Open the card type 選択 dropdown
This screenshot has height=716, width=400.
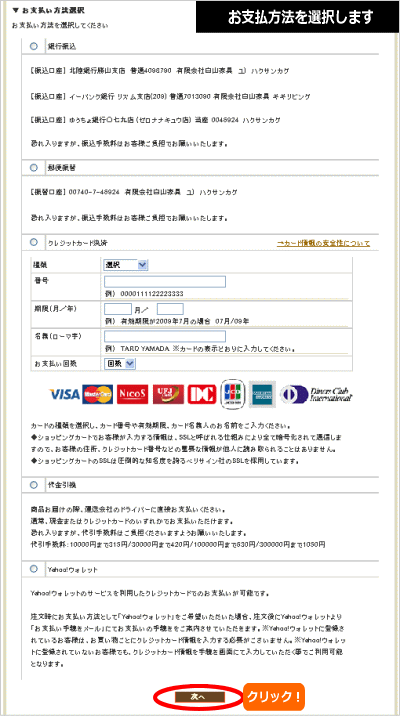click(x=126, y=265)
